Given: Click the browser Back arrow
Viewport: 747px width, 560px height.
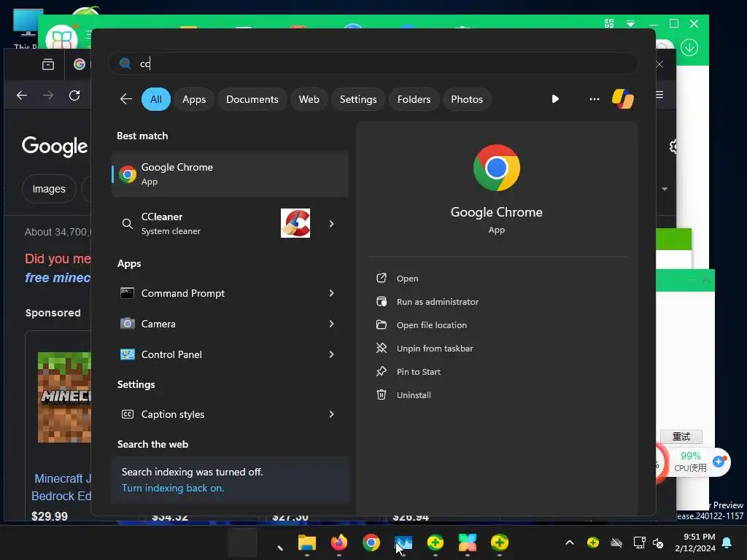Looking at the screenshot, I should [22, 96].
